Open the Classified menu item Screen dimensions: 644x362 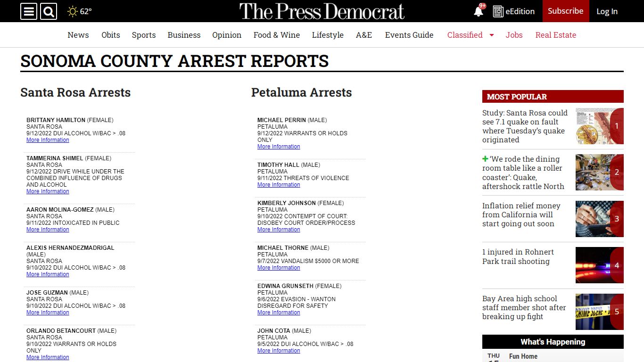pyautogui.click(x=465, y=35)
